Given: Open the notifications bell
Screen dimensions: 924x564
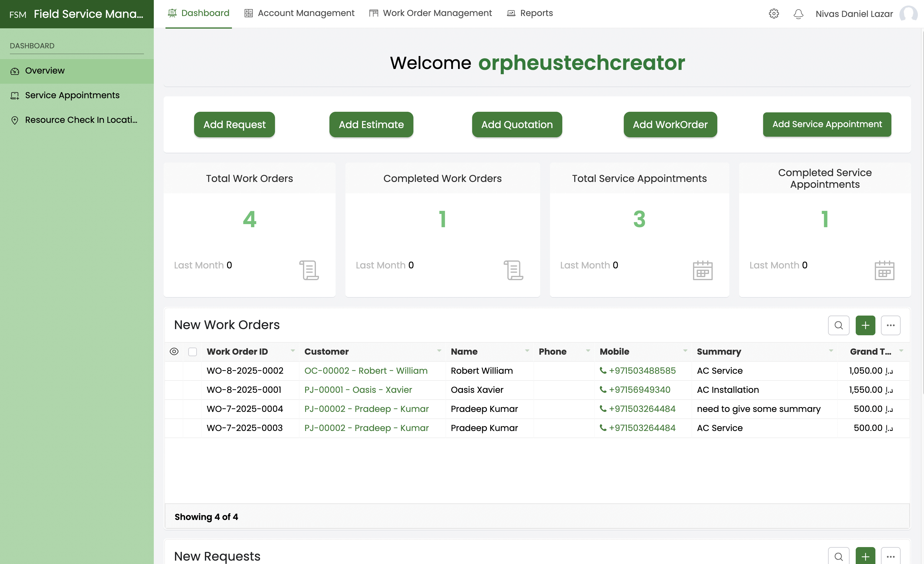Looking at the screenshot, I should 799,14.
